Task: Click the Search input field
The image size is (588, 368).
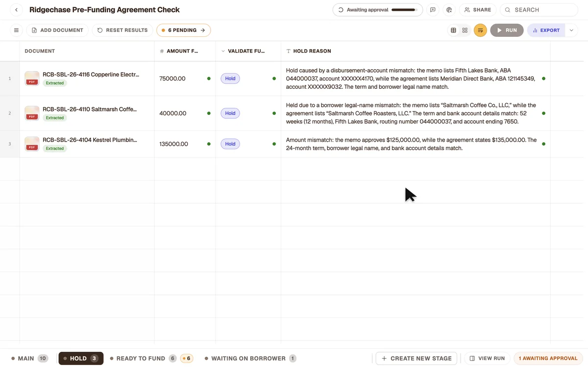Action: click(x=539, y=10)
